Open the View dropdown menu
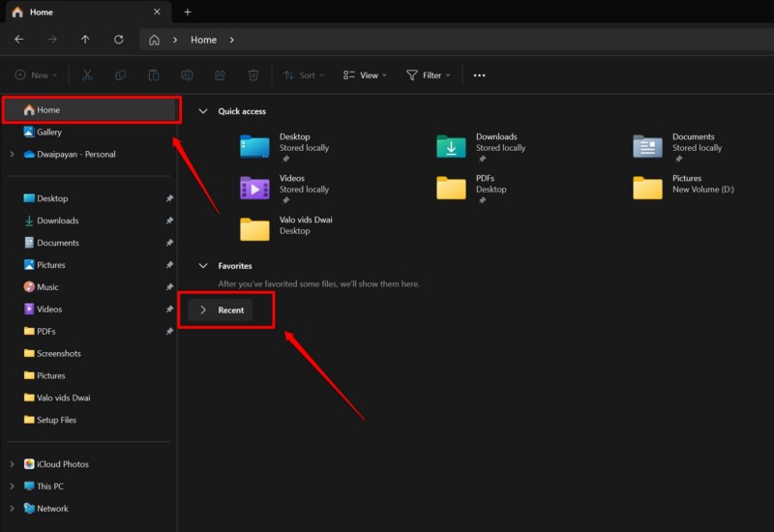Viewport: 774px width, 532px height. [x=365, y=74]
